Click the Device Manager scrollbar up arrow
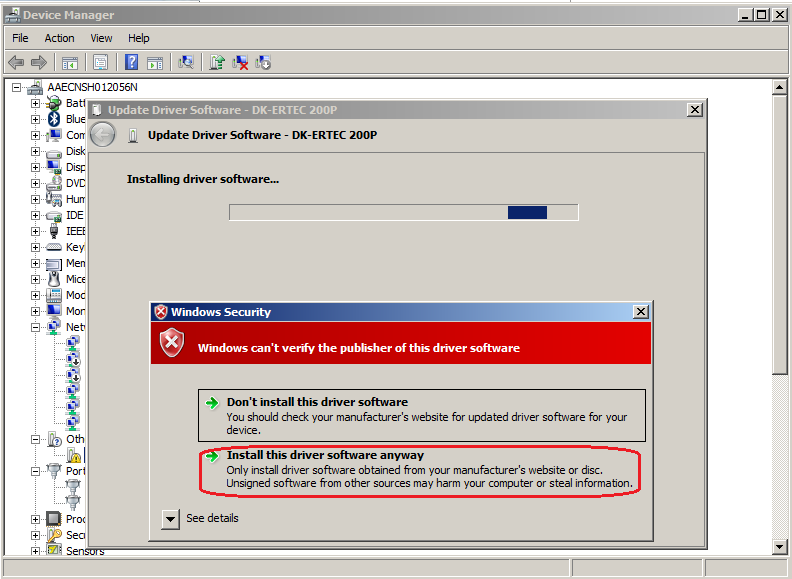The height and width of the screenshot is (579, 792). coord(780,87)
